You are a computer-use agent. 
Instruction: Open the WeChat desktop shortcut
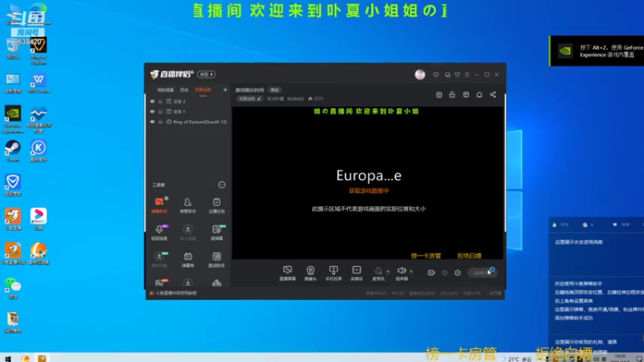[x=13, y=288]
